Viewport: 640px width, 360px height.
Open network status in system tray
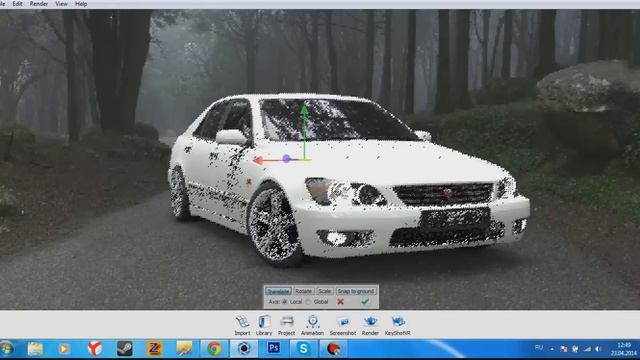pos(587,349)
